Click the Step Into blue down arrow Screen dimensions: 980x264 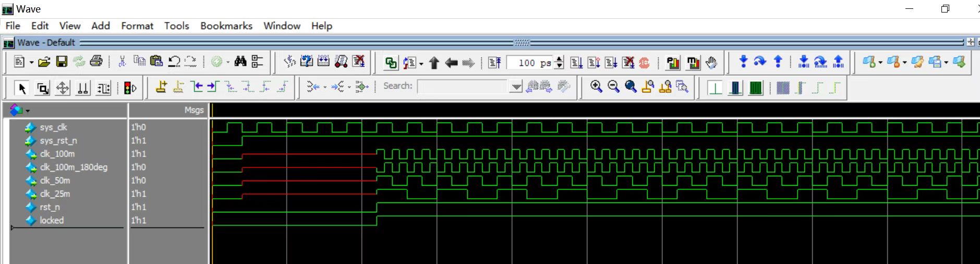[743, 62]
